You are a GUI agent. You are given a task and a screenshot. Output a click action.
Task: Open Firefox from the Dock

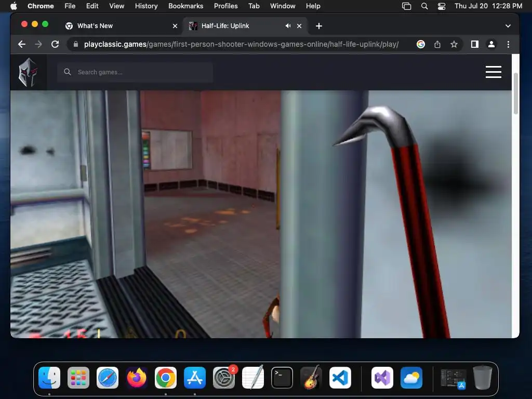click(x=137, y=378)
